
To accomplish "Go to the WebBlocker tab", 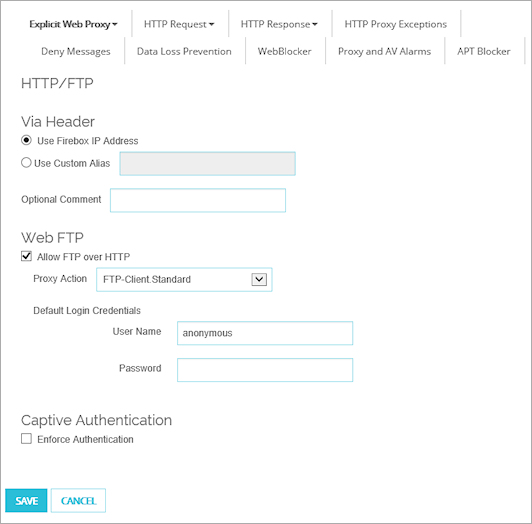I will tap(284, 51).
